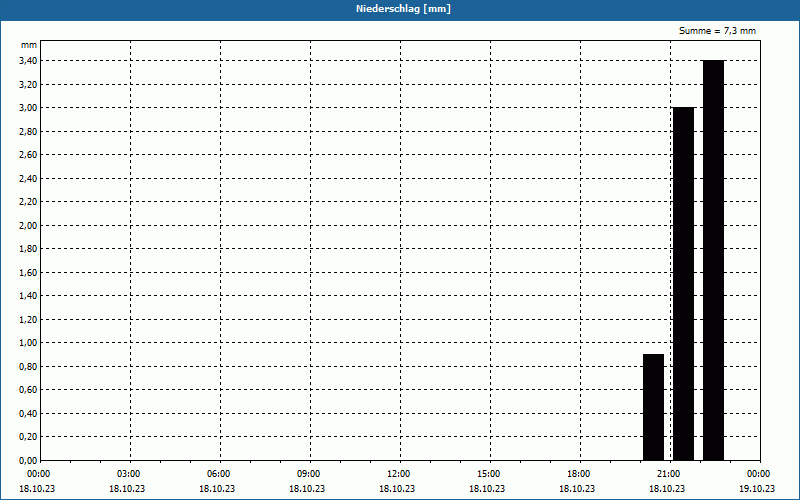
Task: Click the 2,40 y-axis label
Action: 28,178
